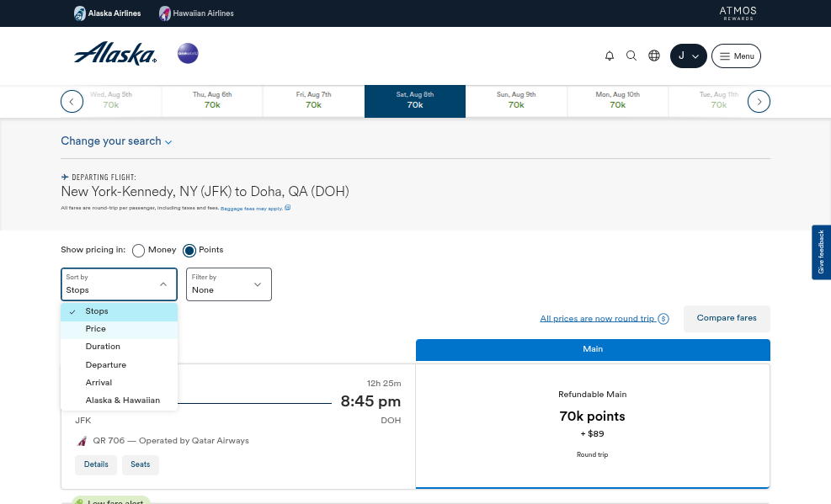Open flight Details for QR 706

tap(96, 464)
